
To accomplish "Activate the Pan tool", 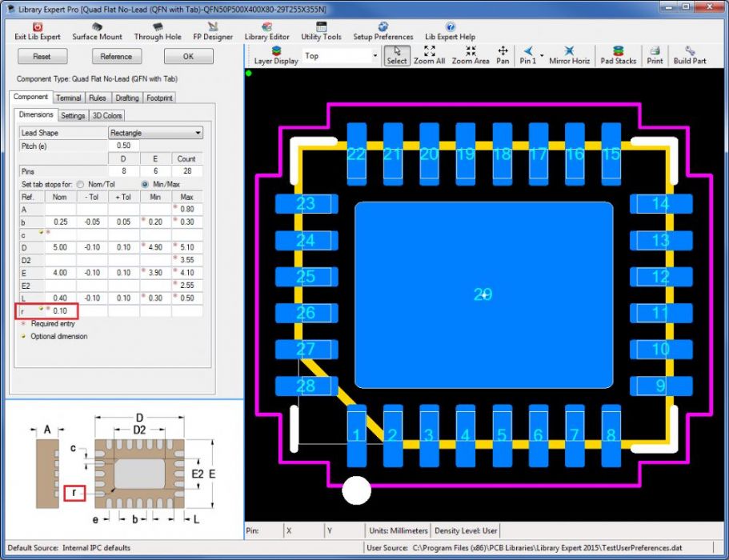I will point(503,51).
